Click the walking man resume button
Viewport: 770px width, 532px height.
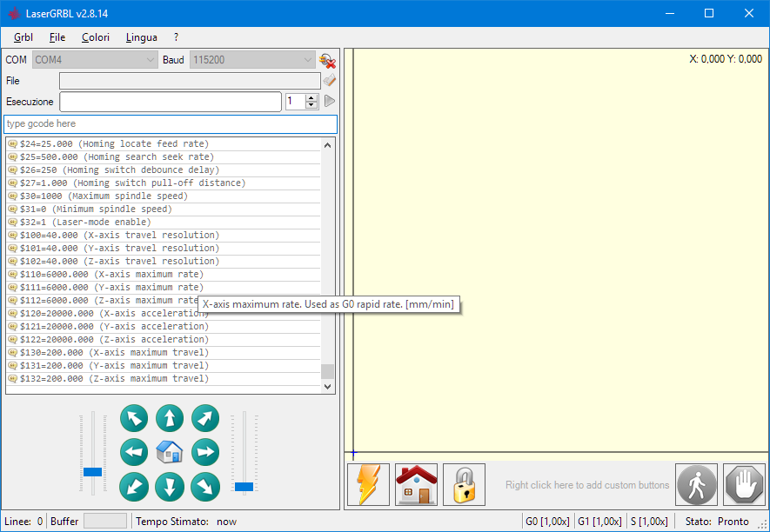pyautogui.click(x=696, y=484)
